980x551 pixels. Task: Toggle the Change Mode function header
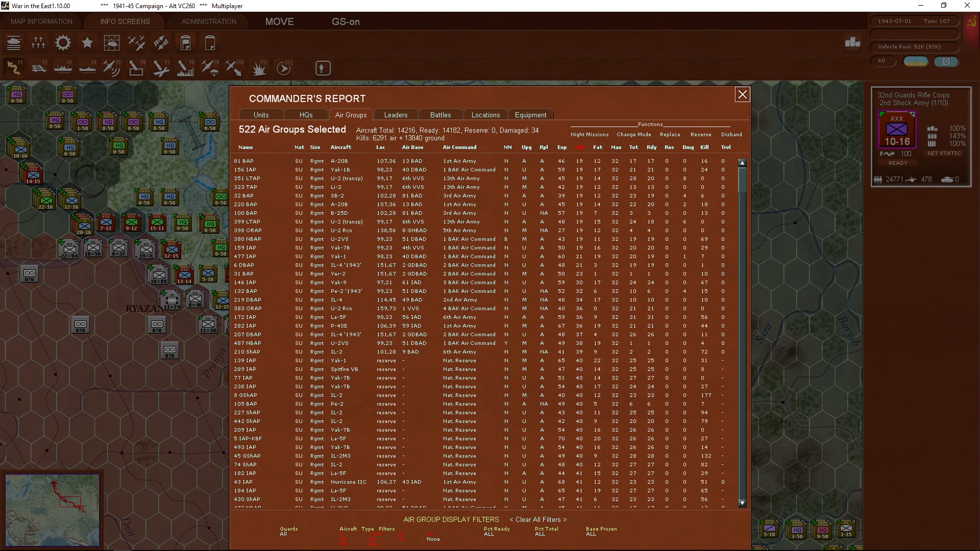633,135
